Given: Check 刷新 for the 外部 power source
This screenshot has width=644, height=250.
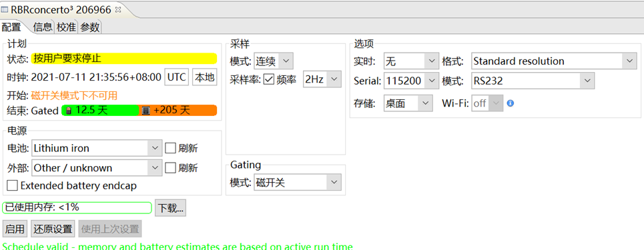Looking at the screenshot, I should (170, 167).
